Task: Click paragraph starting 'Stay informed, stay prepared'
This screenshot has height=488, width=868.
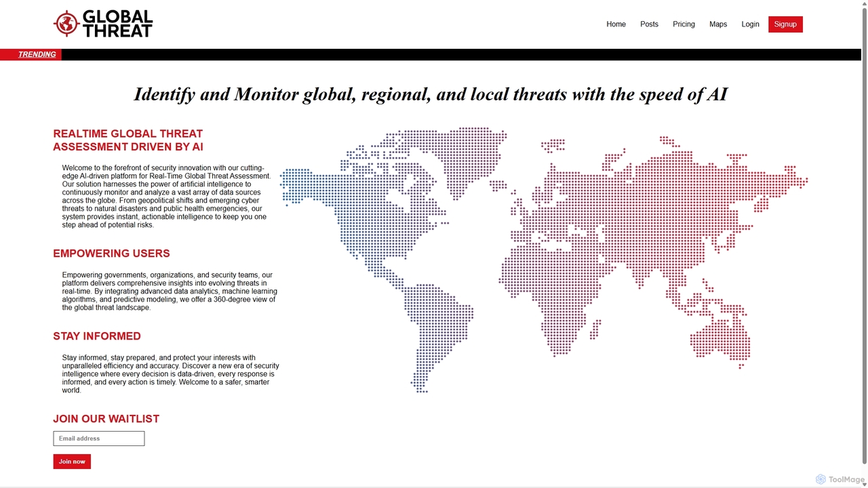Action: pyautogui.click(x=170, y=374)
